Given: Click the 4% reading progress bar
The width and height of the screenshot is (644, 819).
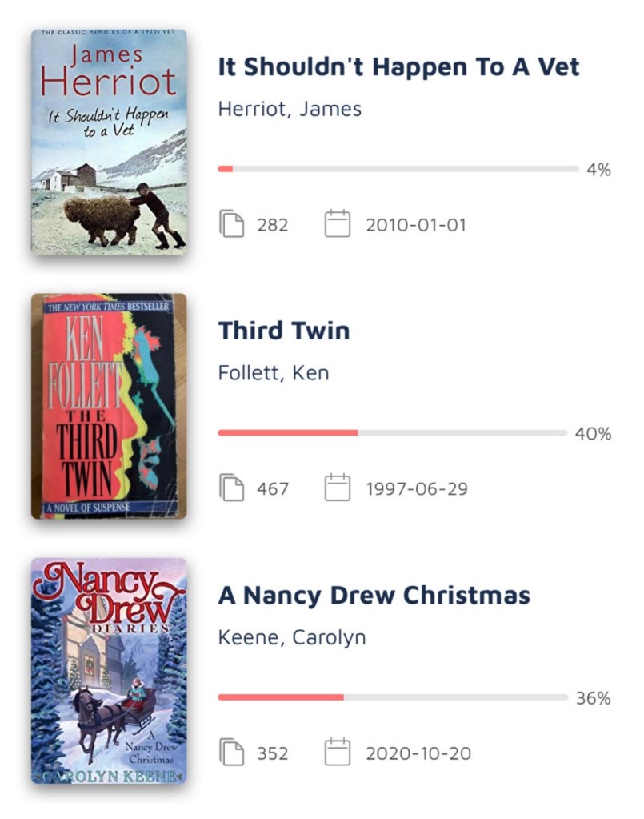Looking at the screenshot, I should [398, 169].
